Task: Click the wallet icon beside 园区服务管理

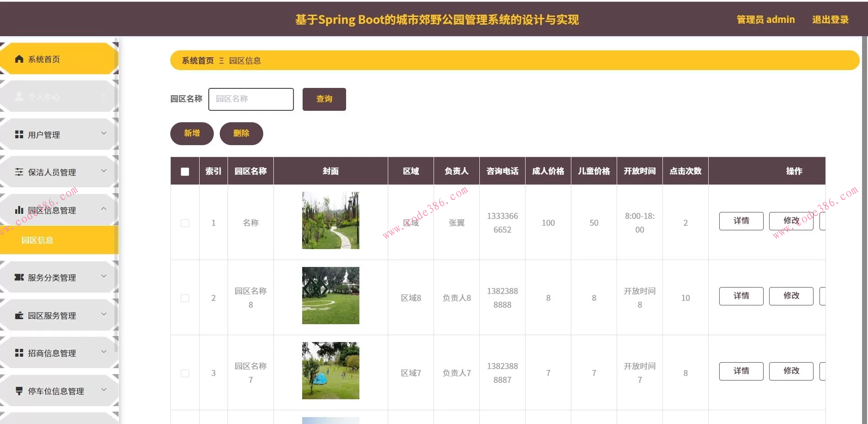Action: [x=19, y=315]
